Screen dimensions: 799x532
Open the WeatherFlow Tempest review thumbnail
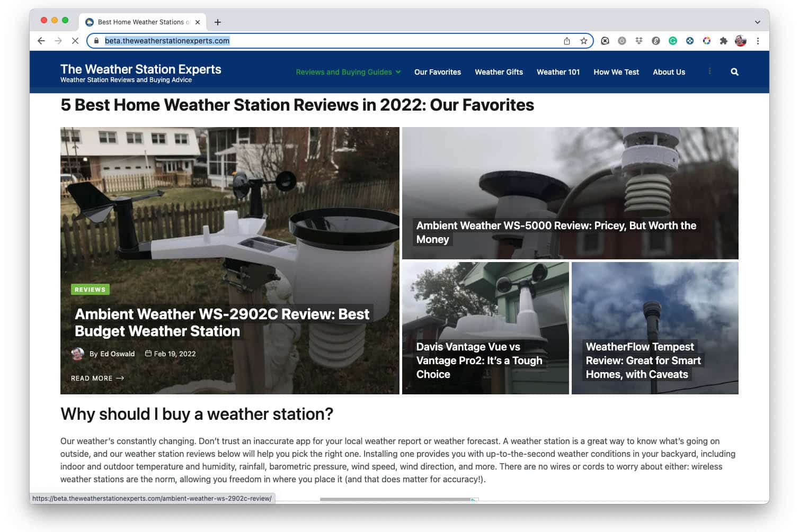654,328
